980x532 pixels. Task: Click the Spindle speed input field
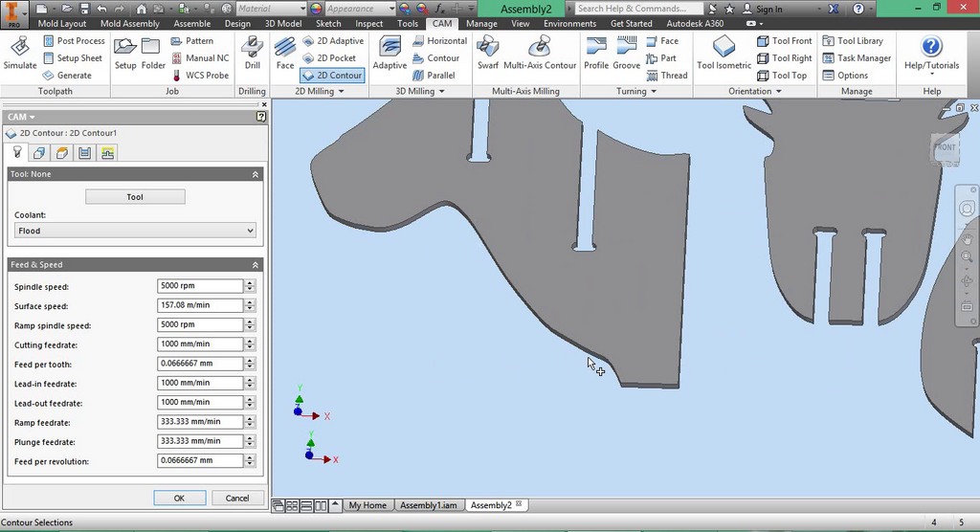click(x=200, y=286)
